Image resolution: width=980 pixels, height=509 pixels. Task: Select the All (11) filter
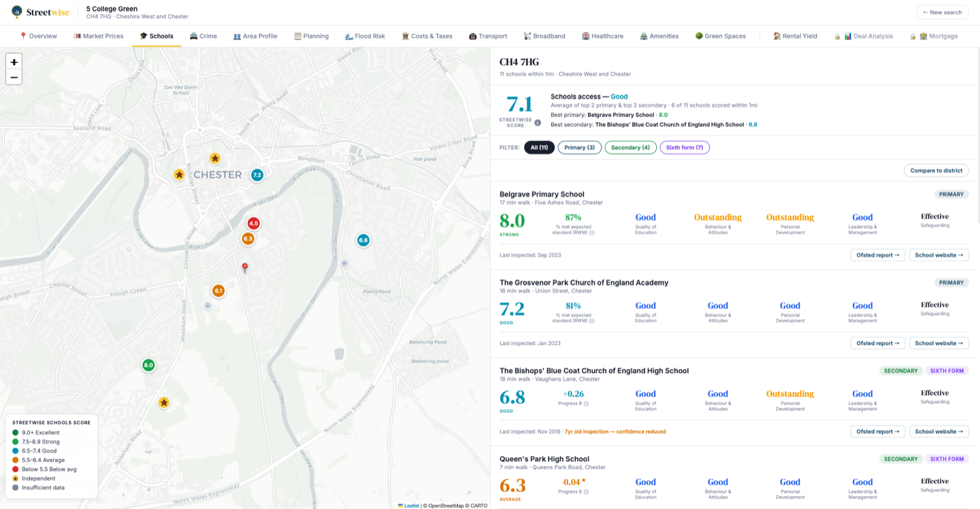(539, 148)
